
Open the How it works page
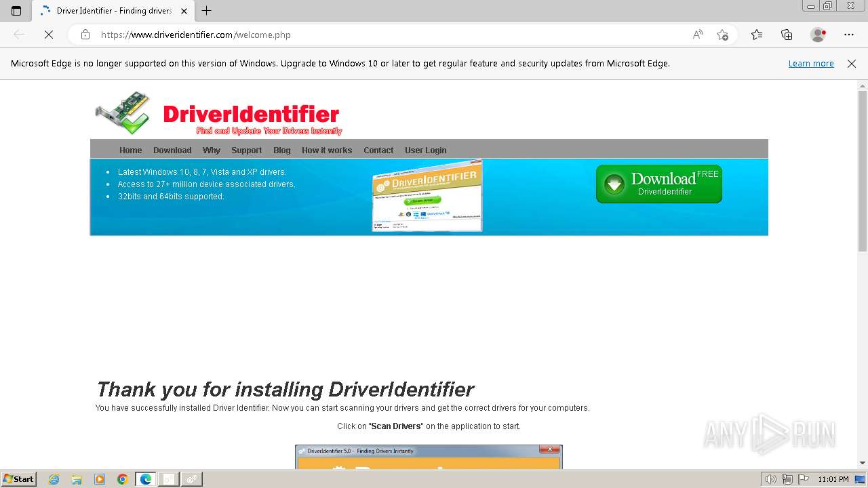[327, 150]
